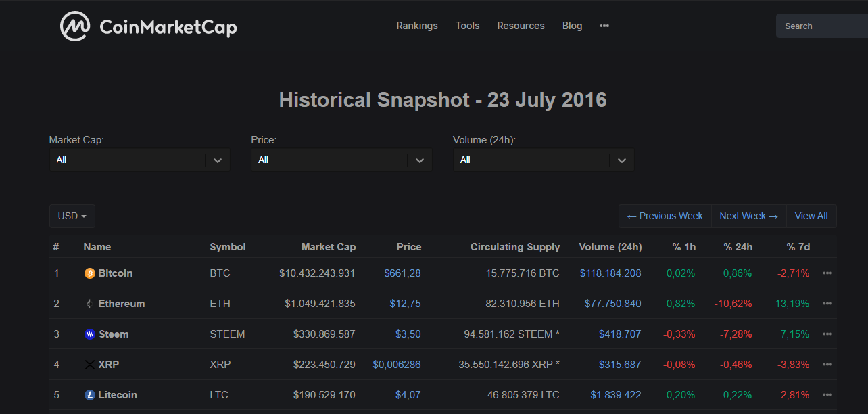Open the Steem row more-options dots
Screen dimensions: 868x414
[x=827, y=334]
